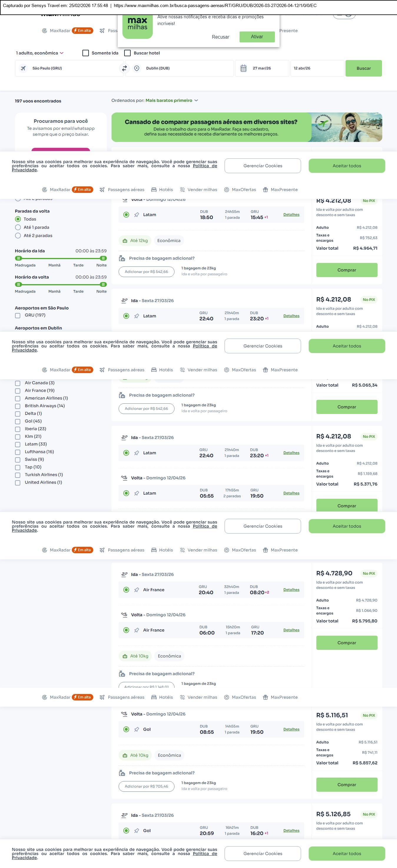Expand the Mais baratos primeiro sort dropdown
The height and width of the screenshot is (868, 397).
pos(172,100)
